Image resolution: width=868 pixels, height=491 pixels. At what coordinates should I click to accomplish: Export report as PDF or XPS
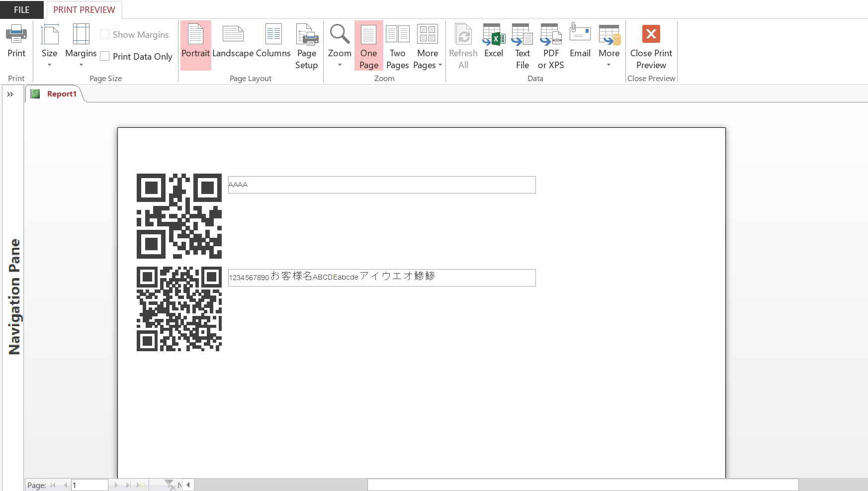pyautogui.click(x=551, y=46)
